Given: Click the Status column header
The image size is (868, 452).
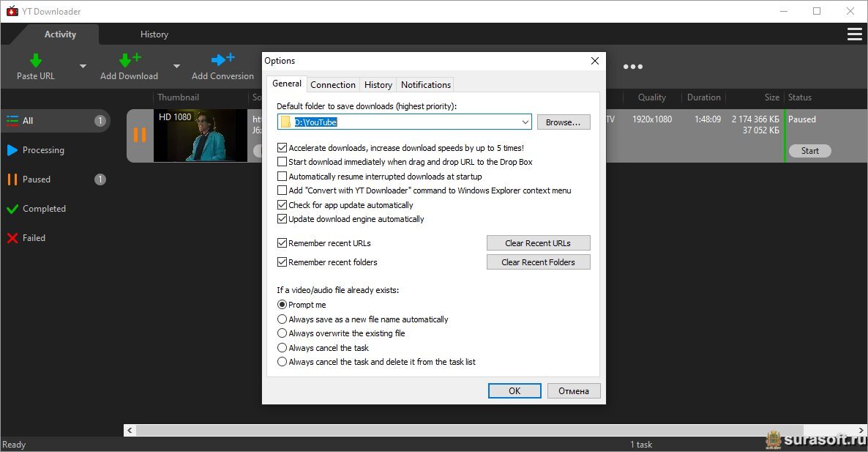Looking at the screenshot, I should [800, 97].
